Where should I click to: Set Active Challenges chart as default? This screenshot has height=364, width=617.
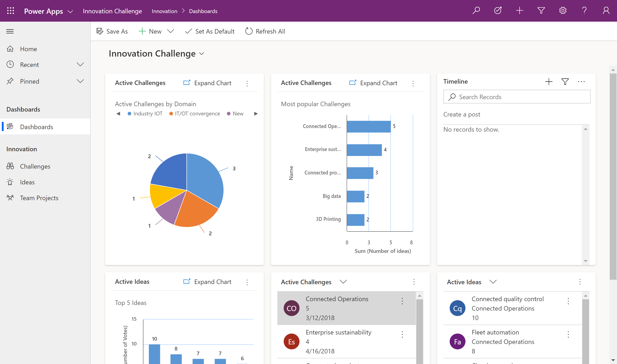[x=210, y=31]
